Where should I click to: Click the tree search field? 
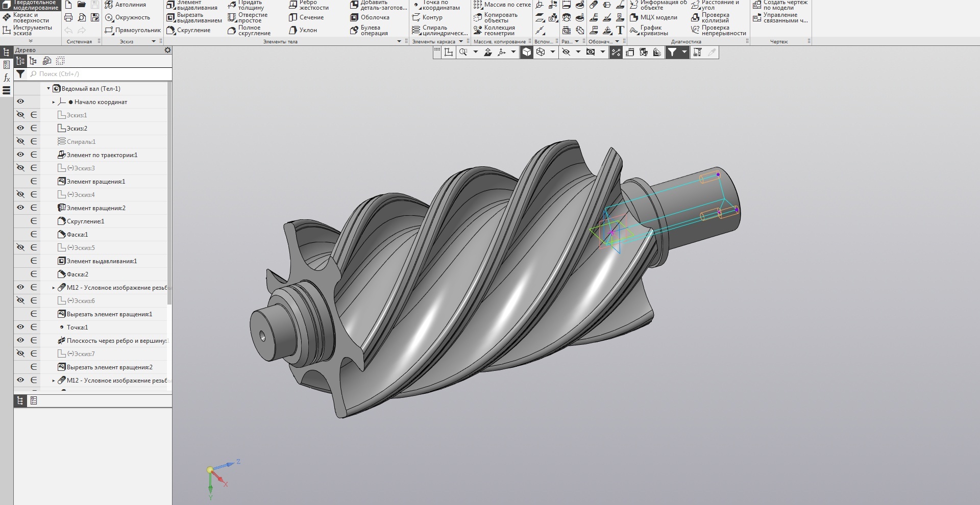click(100, 74)
